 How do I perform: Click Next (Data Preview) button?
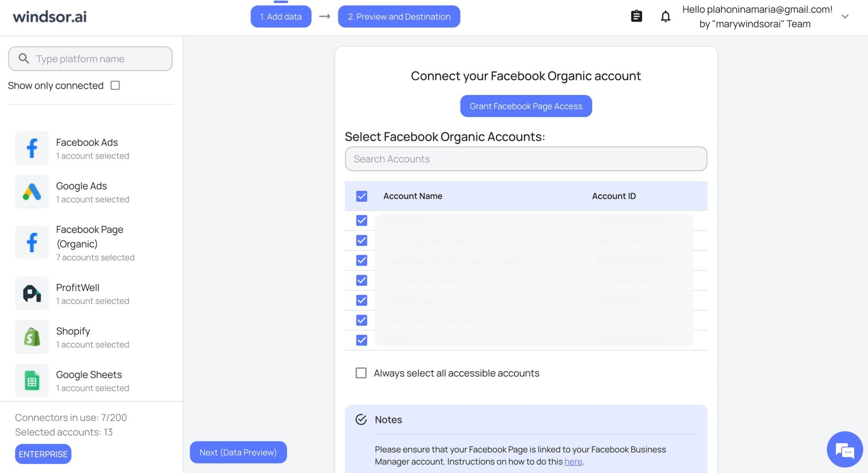[x=238, y=452]
